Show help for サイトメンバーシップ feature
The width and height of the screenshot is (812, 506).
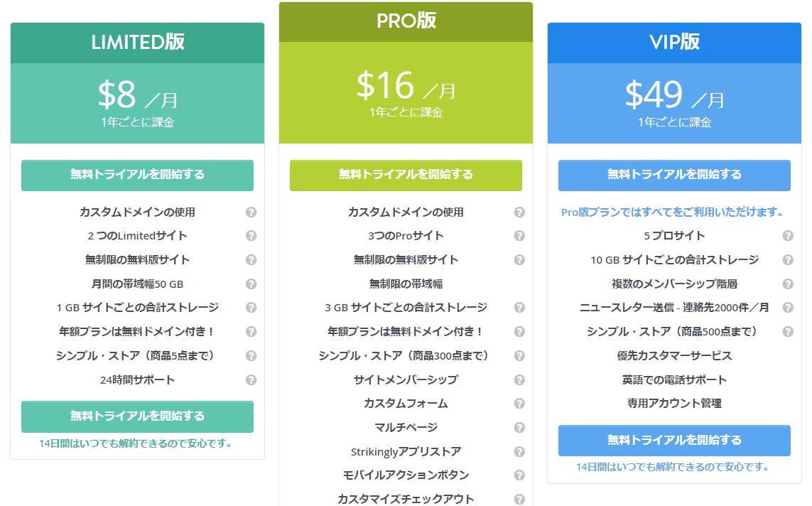pyautogui.click(x=519, y=379)
